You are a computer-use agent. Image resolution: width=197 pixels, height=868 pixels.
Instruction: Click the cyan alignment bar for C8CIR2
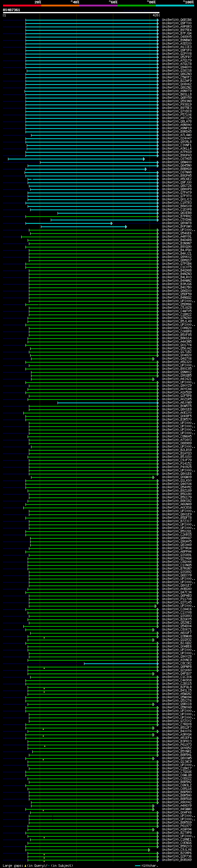(x=121, y=664)
